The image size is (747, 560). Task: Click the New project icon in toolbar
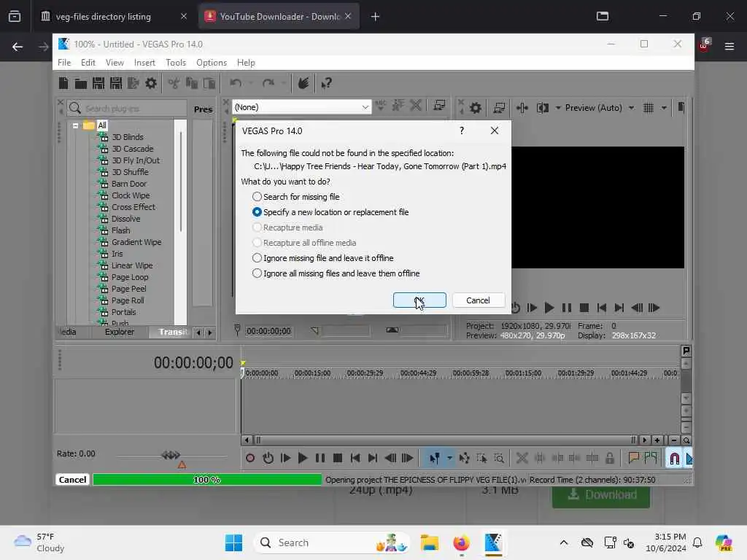(63, 83)
